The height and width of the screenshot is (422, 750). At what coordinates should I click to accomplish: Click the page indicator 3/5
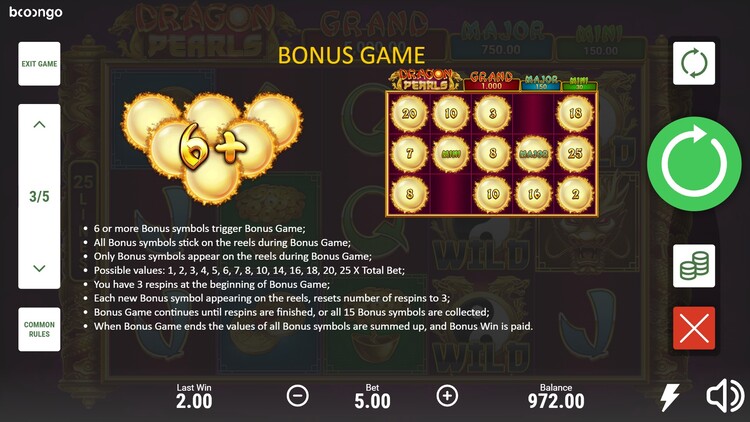(x=39, y=197)
